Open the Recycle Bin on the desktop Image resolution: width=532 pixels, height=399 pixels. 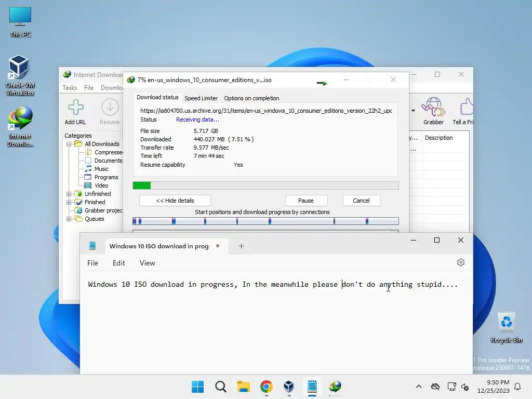pyautogui.click(x=506, y=328)
